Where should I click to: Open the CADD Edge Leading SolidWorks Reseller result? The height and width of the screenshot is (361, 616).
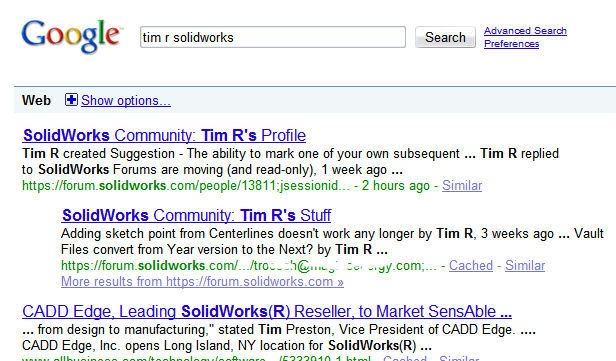(267, 312)
